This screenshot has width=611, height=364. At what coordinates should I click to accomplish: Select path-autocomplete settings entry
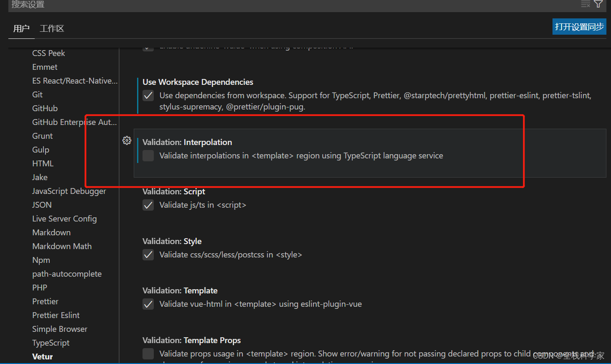[x=67, y=274]
